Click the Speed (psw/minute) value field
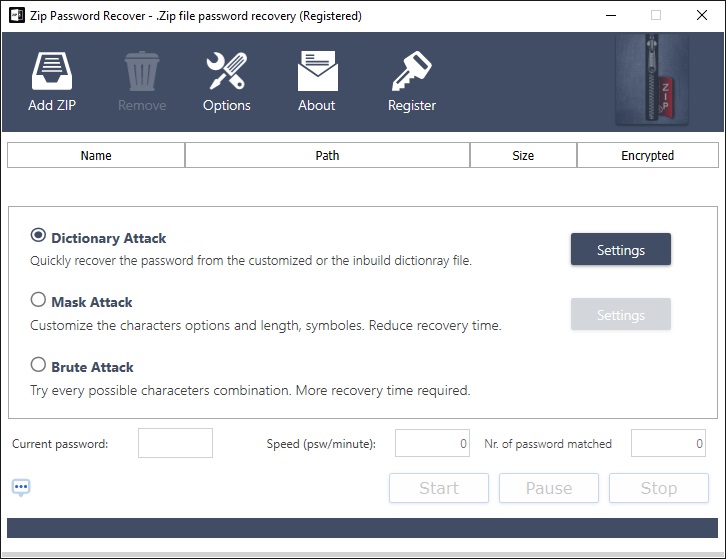Image resolution: width=726 pixels, height=559 pixels. click(x=432, y=443)
